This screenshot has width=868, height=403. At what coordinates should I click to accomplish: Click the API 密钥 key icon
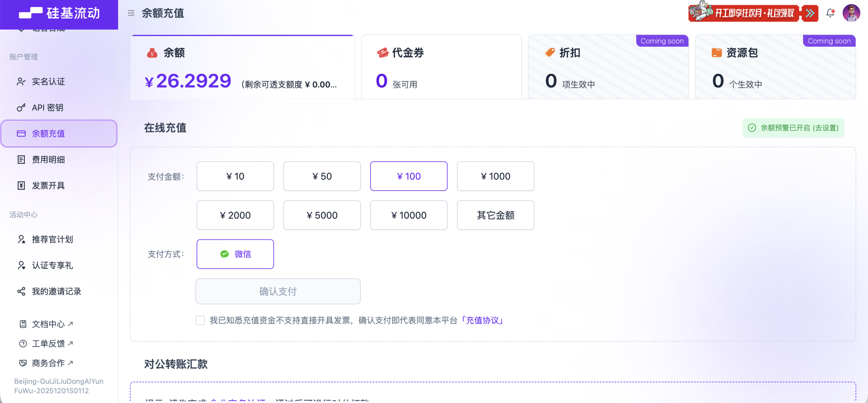tap(21, 108)
